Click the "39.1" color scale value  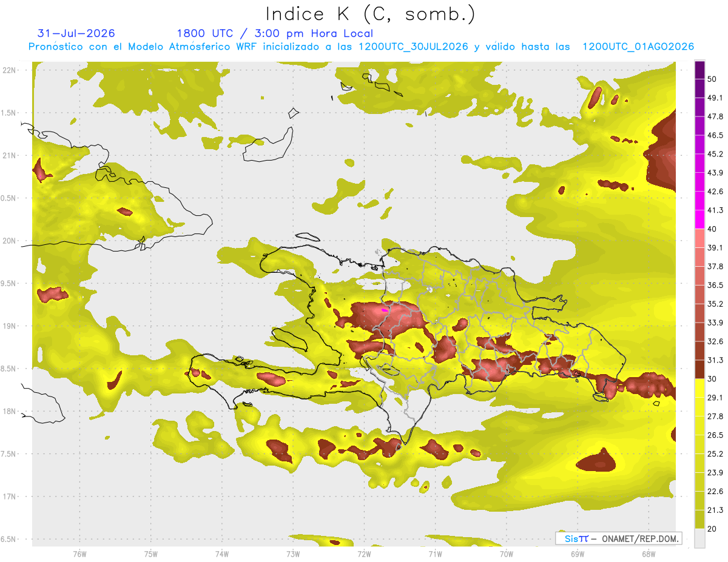[715, 247]
